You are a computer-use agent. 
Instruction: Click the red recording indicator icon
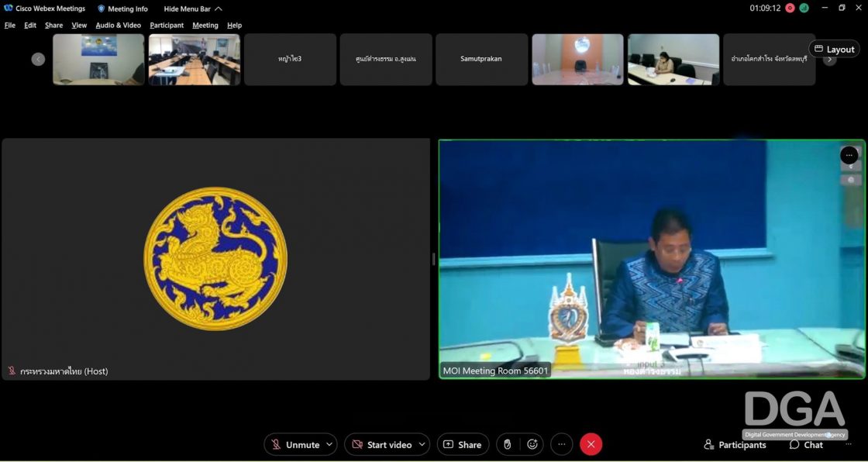[790, 9]
